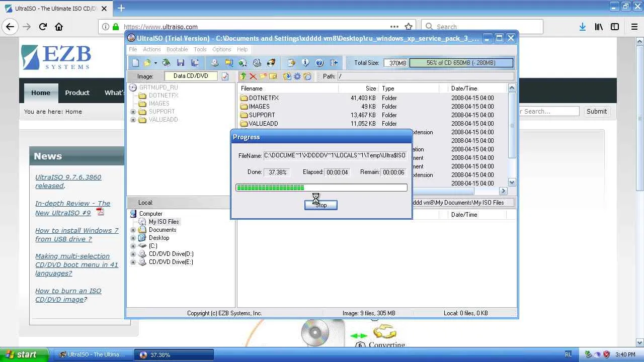Click the Register/Checksum toolbar icon

coord(291,63)
